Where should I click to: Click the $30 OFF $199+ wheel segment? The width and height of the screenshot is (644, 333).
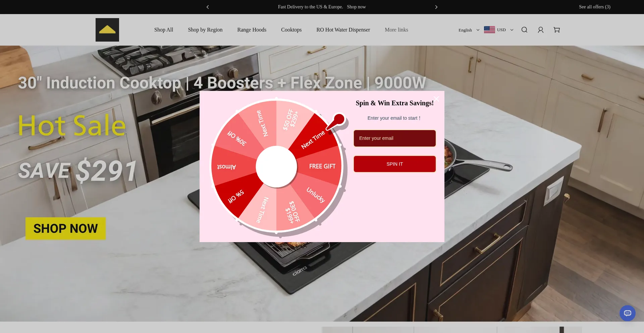click(292, 212)
